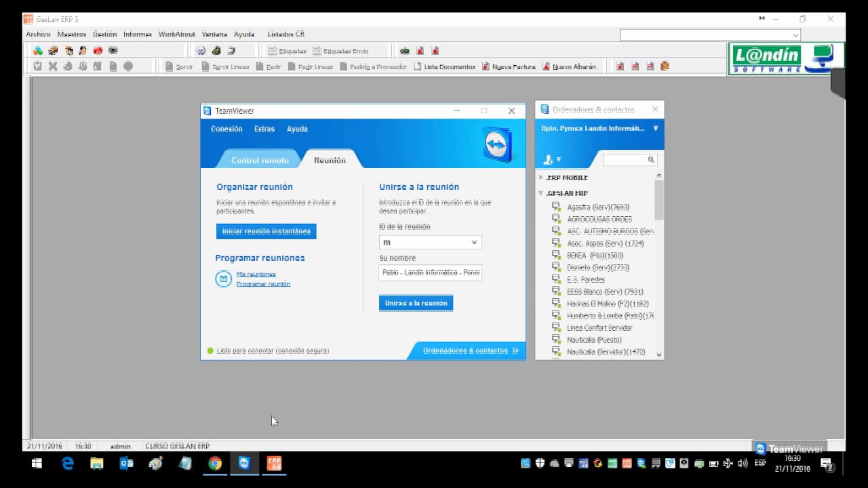
Task: Click contacts list scroll up arrow
Action: (x=659, y=176)
